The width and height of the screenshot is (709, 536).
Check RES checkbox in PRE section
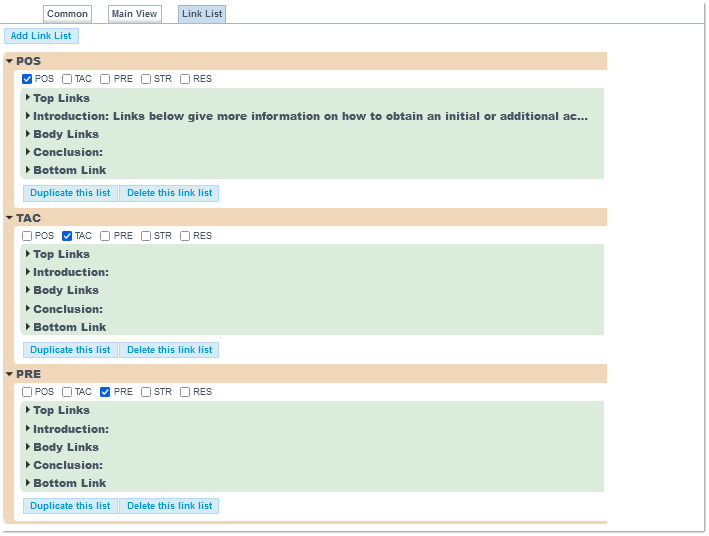coord(185,392)
